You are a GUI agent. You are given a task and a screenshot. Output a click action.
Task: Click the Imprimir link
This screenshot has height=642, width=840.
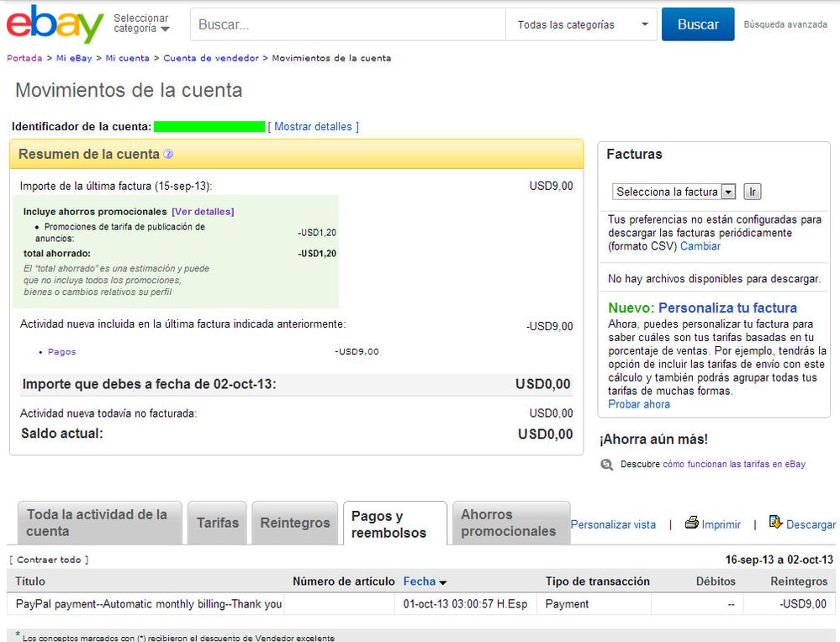(x=721, y=524)
